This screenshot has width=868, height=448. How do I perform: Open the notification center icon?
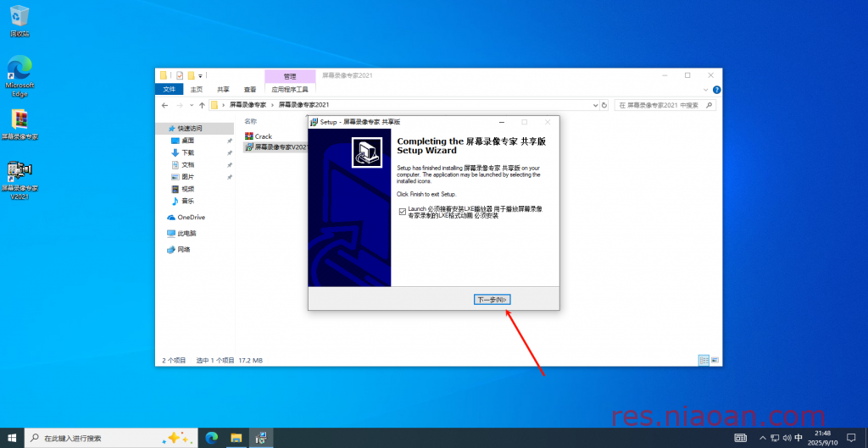pyautogui.click(x=851, y=438)
